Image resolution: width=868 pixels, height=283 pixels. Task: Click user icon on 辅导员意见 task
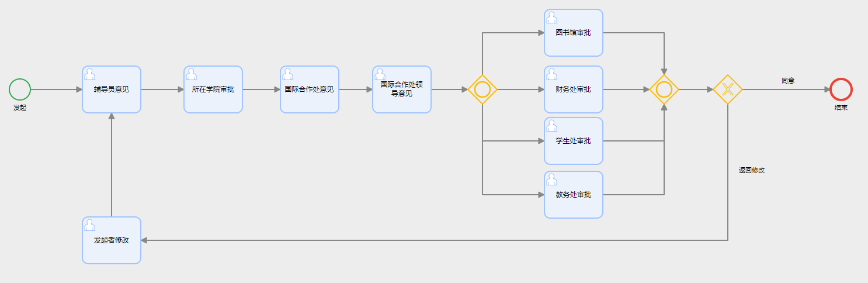click(x=90, y=74)
